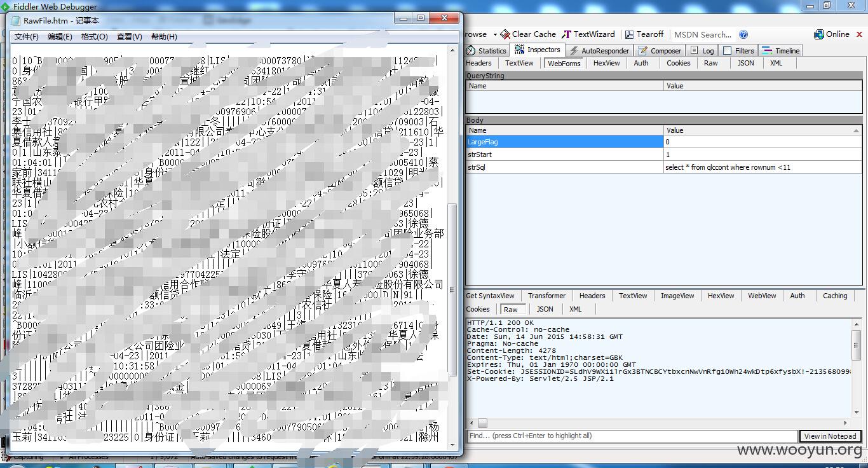The height and width of the screenshot is (468, 868).
Task: Open the response Caching tab
Action: click(x=835, y=296)
